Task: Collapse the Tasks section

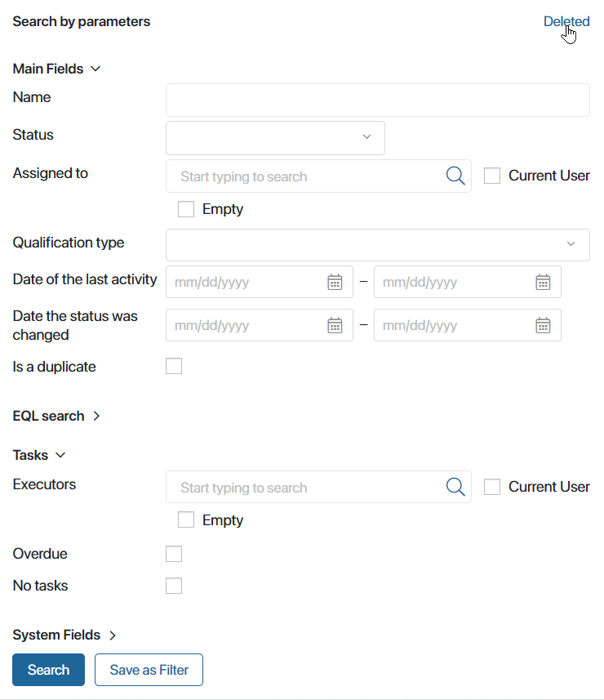Action: coord(39,455)
